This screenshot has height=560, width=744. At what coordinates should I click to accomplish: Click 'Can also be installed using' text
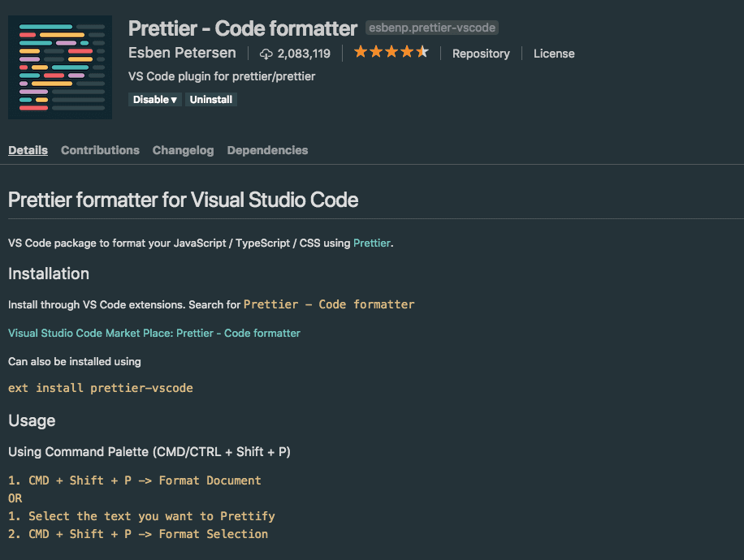[x=75, y=361]
